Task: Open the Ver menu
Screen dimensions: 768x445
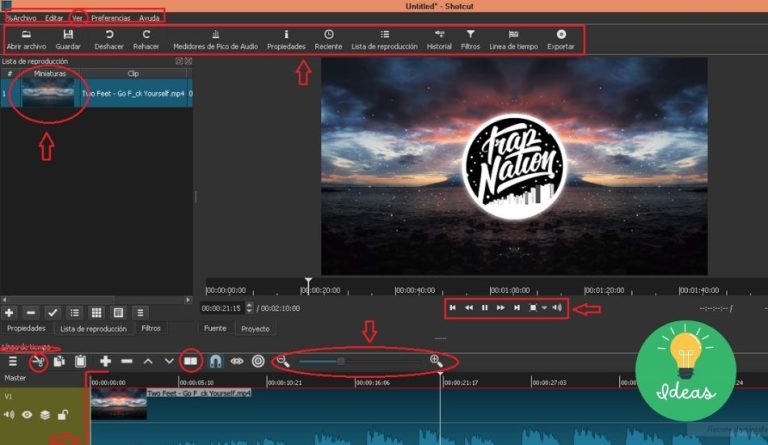Action: point(77,18)
